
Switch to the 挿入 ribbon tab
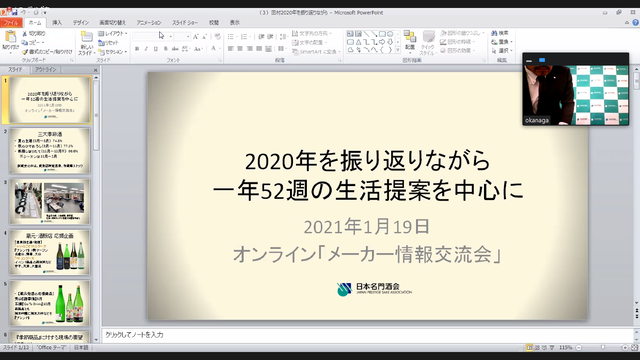pos(57,22)
